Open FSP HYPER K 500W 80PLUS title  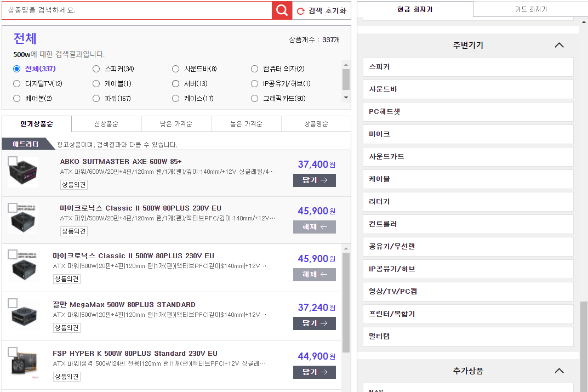click(x=135, y=354)
